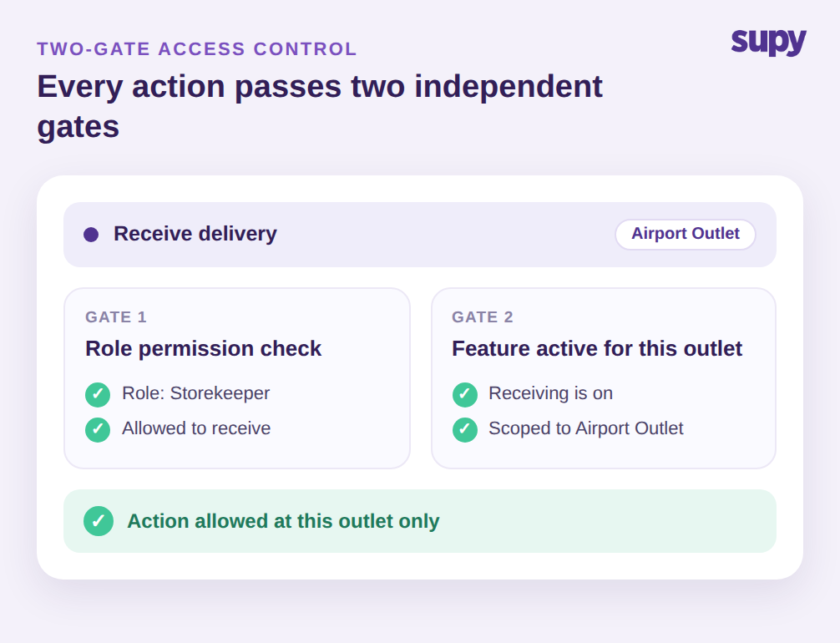Click the green check next to Role: Storekeeper

(98, 395)
